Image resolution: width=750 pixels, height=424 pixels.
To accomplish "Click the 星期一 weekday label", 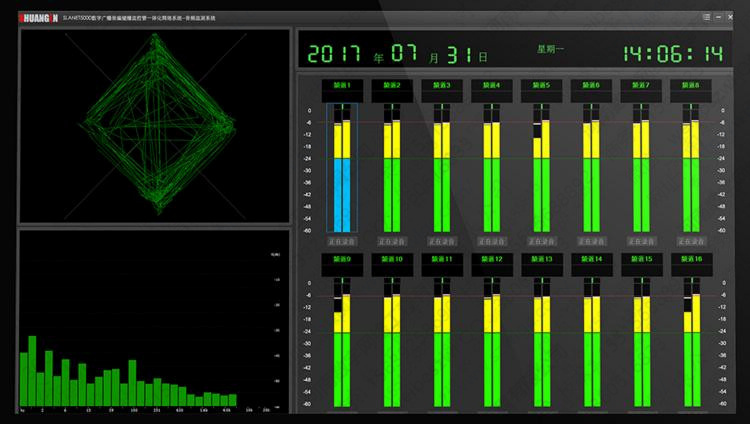I will pyautogui.click(x=551, y=47).
